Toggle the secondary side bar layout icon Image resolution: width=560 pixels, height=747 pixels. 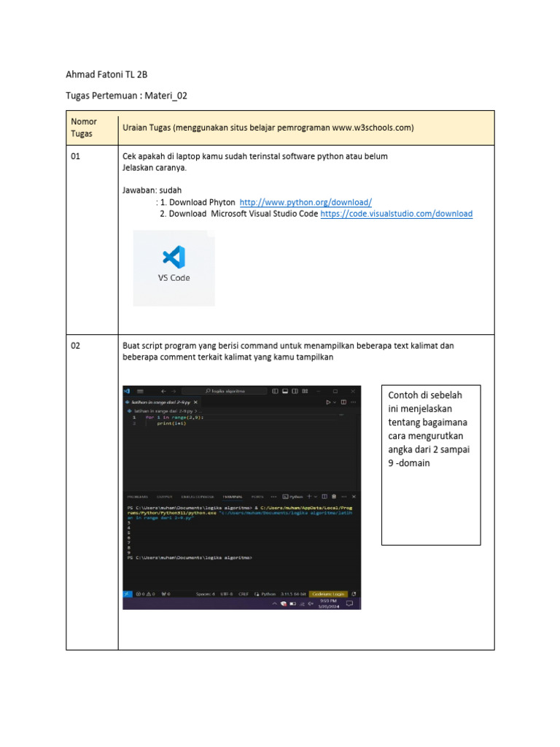pos(295,391)
